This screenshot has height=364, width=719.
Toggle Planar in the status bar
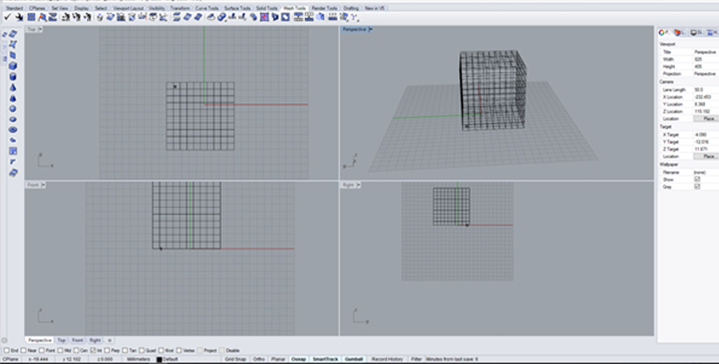point(278,359)
